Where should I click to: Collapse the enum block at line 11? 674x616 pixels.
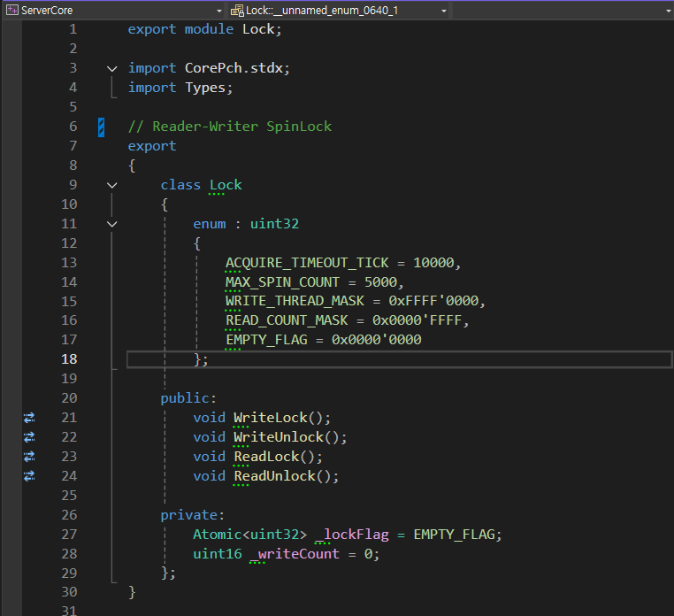coord(111,224)
